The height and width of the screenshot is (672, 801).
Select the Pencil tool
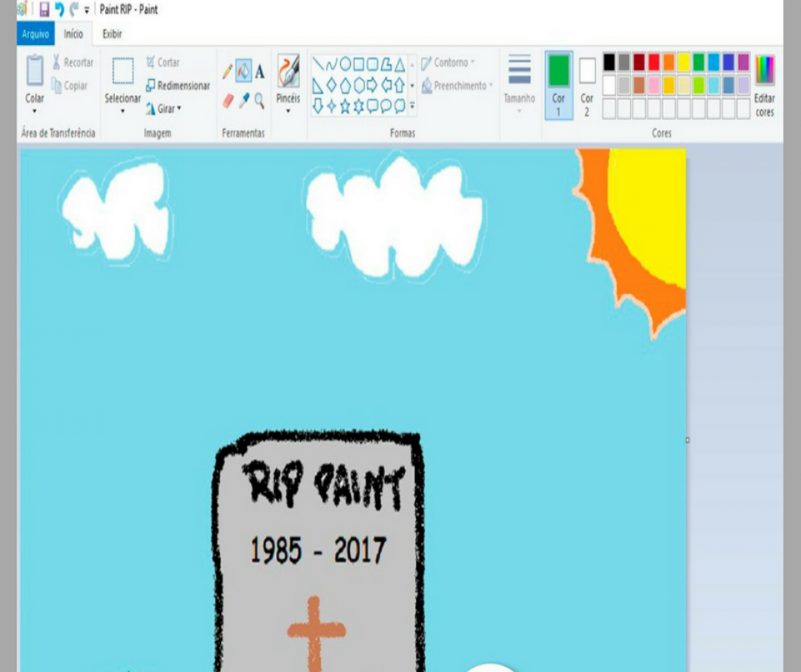227,71
